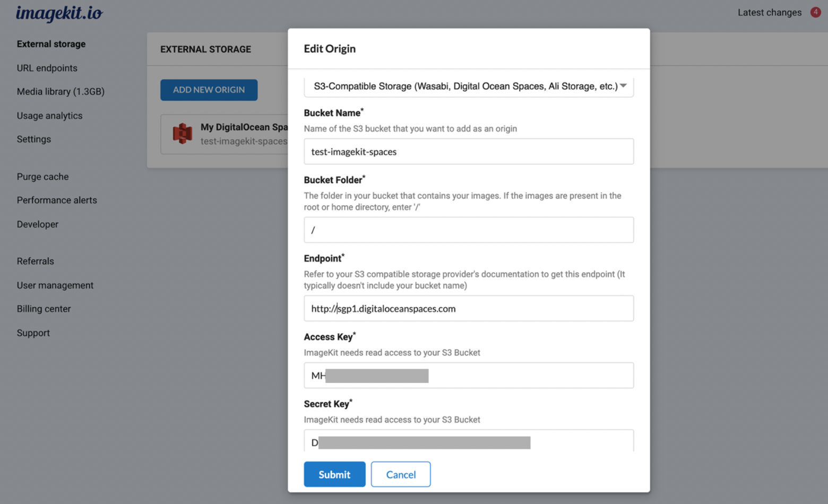This screenshot has height=504, width=828.
Task: Click the test-imagekit-spaces subtitle in origin card
Action: (x=244, y=141)
